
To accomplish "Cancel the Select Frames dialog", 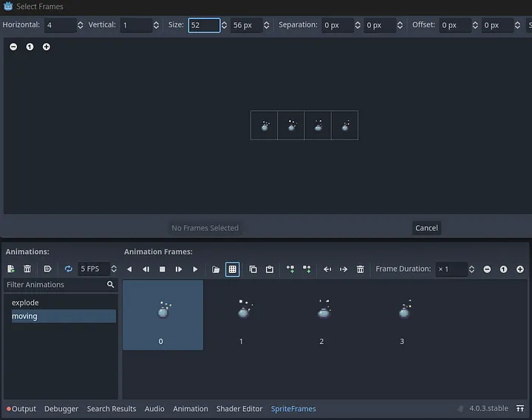I will coord(426,228).
